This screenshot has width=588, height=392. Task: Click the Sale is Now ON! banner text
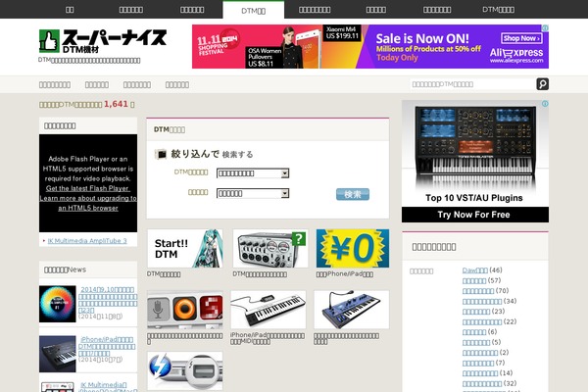pos(422,38)
